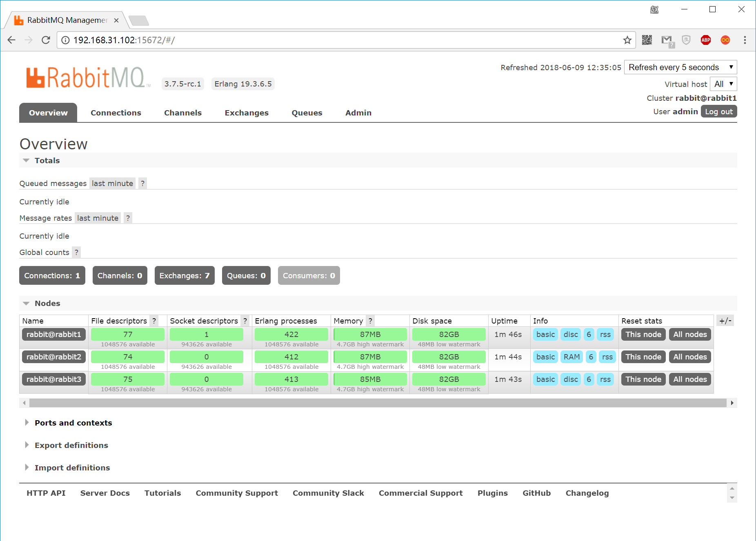View site information icon in address bar
The image size is (756, 541).
coord(65,40)
